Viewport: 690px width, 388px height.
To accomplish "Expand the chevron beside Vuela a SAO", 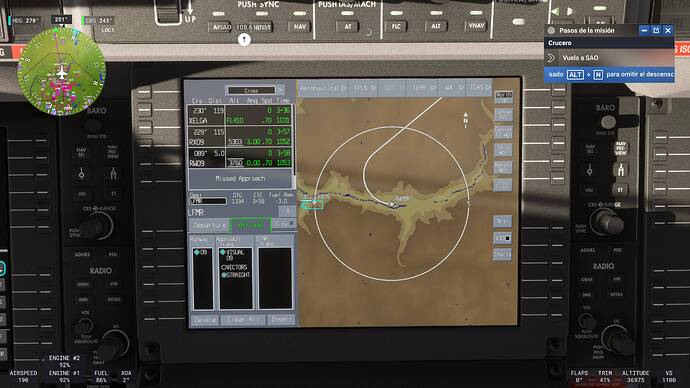I will click(x=551, y=58).
